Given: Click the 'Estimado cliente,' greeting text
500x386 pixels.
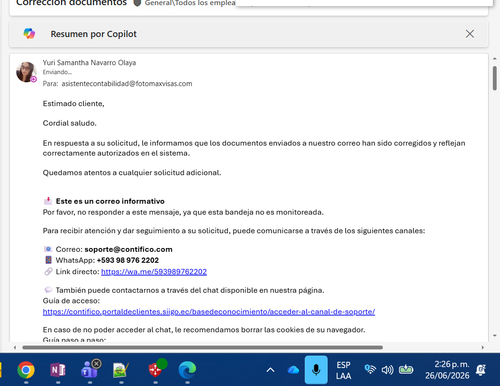Looking at the screenshot, I should pyautogui.click(x=73, y=104).
